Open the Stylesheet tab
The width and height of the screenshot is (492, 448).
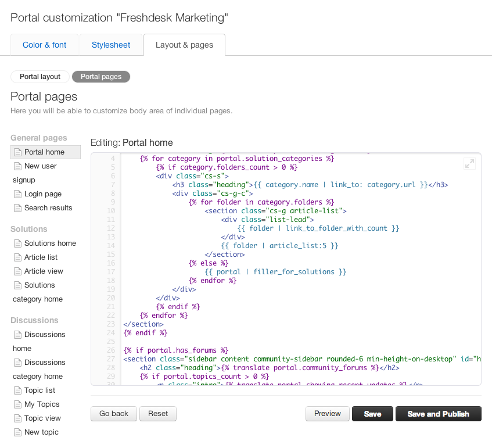click(111, 45)
